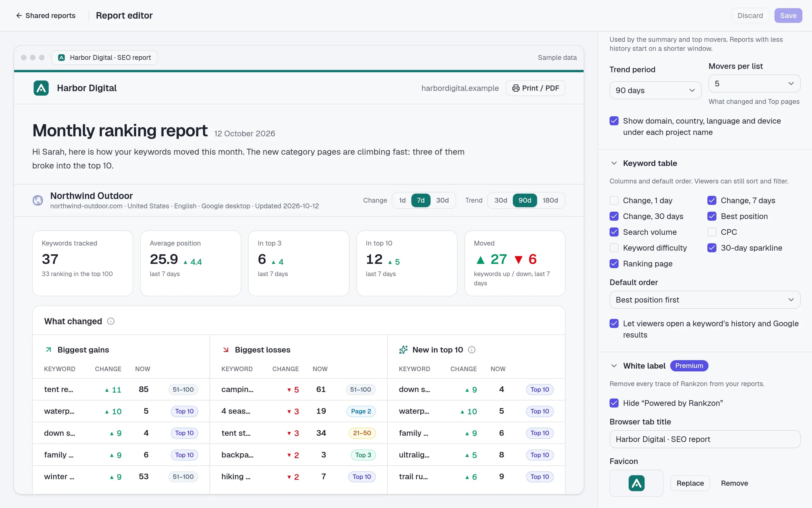Open the Trend period dropdown

click(655, 90)
